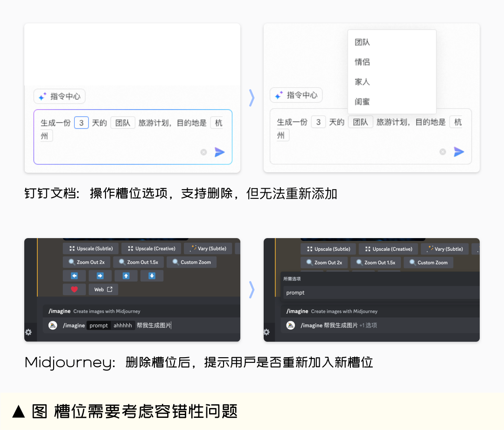Click Custom Zoom in panel with arrow buttons

(x=192, y=262)
